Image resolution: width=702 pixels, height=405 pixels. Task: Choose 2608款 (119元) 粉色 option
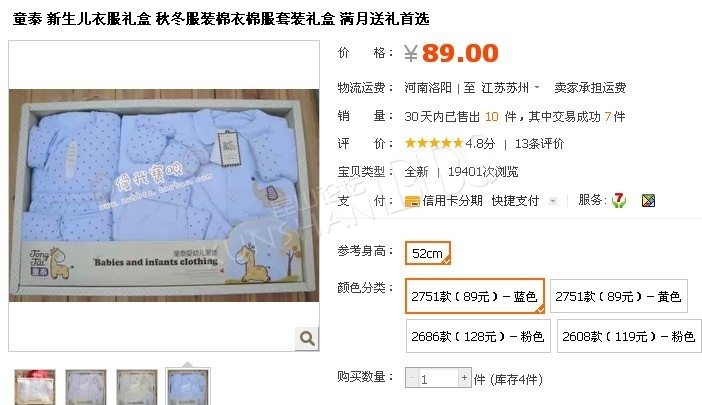(629, 336)
